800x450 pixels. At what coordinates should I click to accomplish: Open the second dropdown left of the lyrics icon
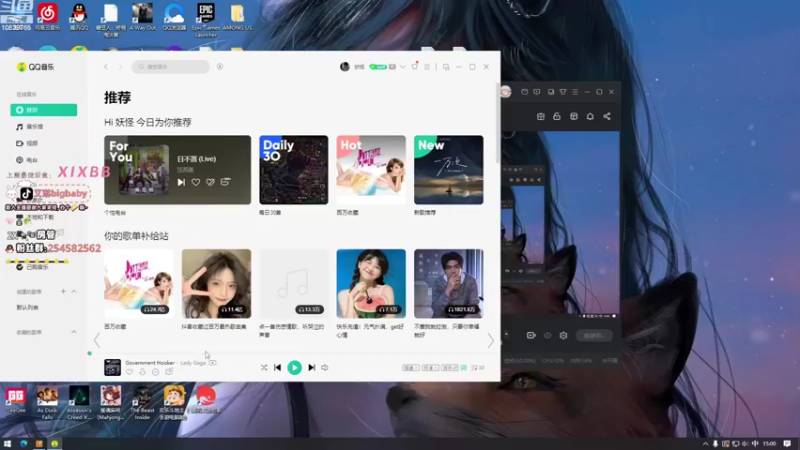pyautogui.click(x=430, y=367)
